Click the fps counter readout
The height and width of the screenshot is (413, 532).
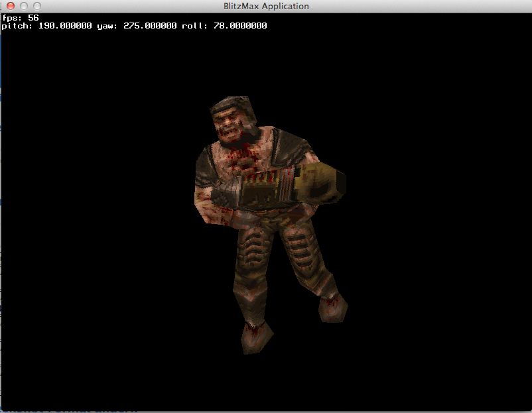pos(20,18)
